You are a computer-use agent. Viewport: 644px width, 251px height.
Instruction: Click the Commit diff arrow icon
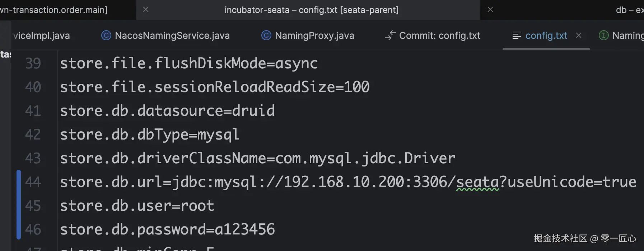390,36
